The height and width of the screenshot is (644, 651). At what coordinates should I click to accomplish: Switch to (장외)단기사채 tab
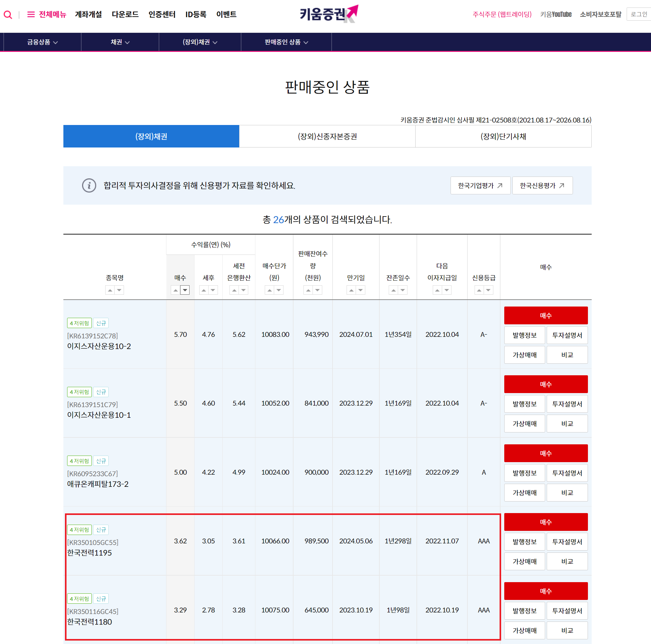pyautogui.click(x=503, y=136)
